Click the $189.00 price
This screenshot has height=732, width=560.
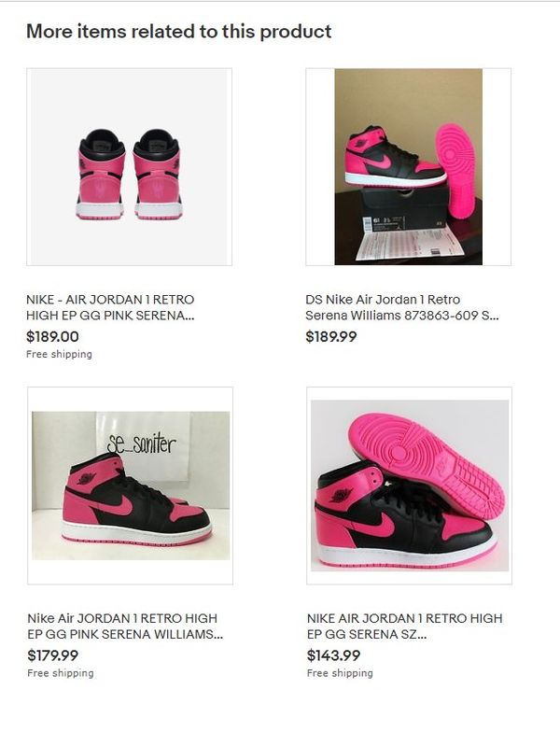click(52, 336)
